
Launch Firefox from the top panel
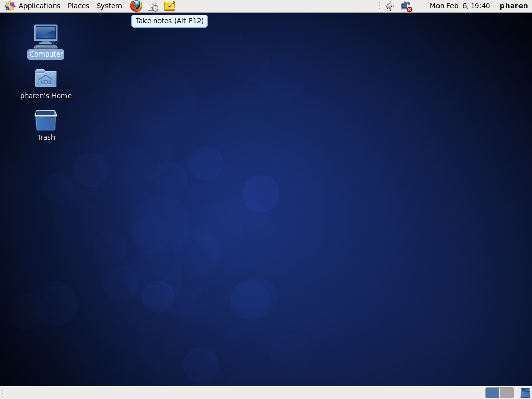[135, 6]
